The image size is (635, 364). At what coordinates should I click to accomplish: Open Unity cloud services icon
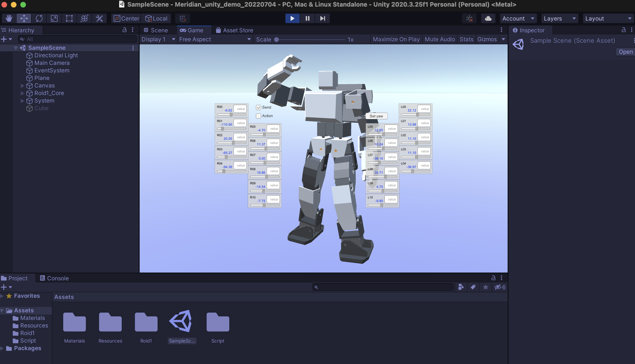[x=488, y=18]
